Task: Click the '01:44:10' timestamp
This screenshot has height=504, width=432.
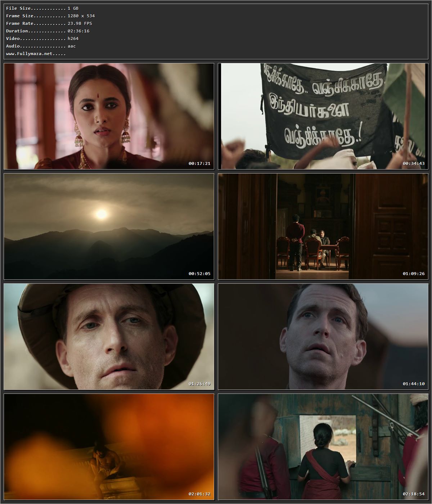Action: (x=414, y=384)
